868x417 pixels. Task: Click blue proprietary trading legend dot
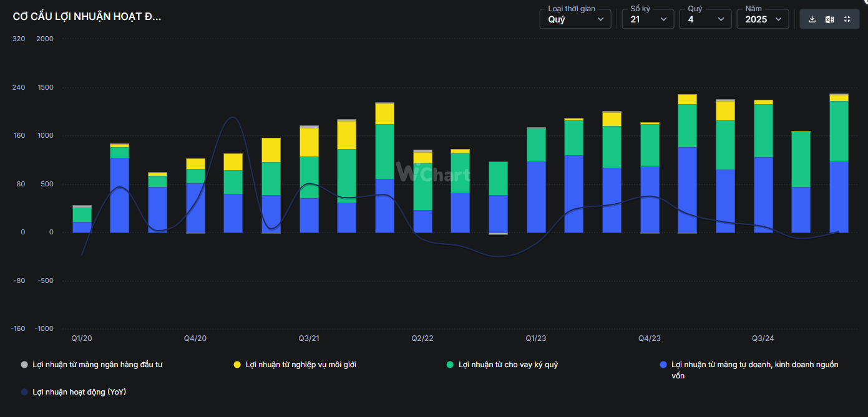tap(663, 365)
